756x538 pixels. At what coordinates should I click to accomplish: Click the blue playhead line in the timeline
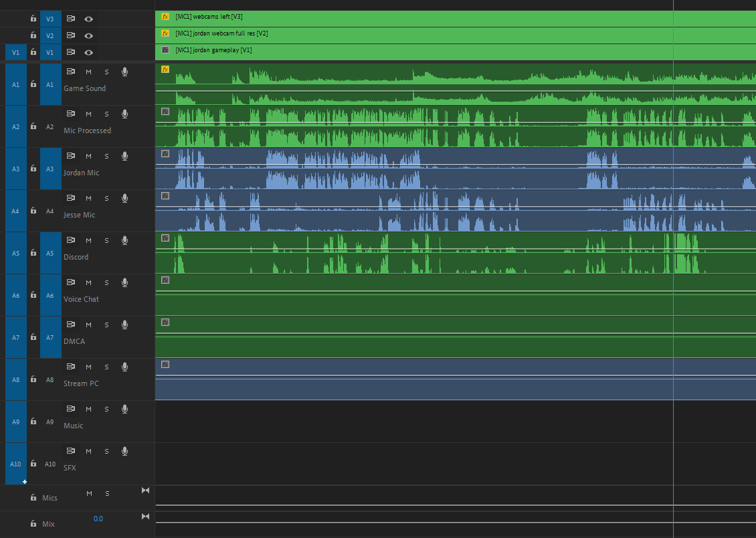[673, 268]
